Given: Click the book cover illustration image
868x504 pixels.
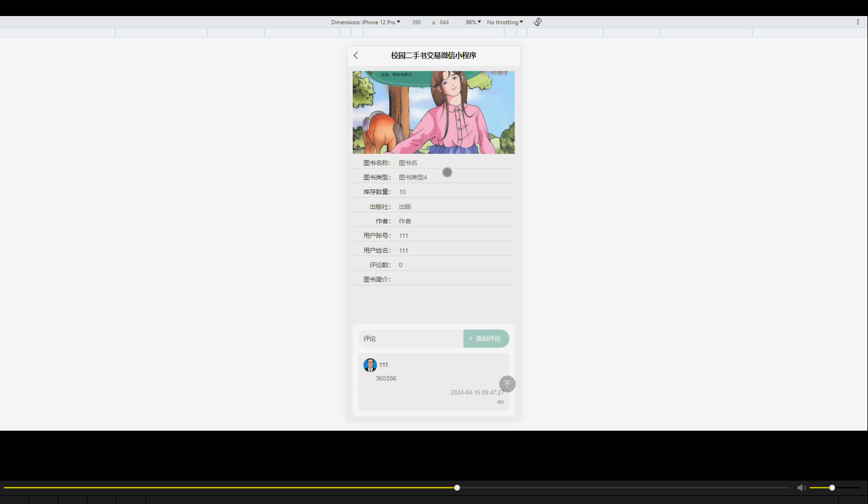Looking at the screenshot, I should tap(433, 112).
